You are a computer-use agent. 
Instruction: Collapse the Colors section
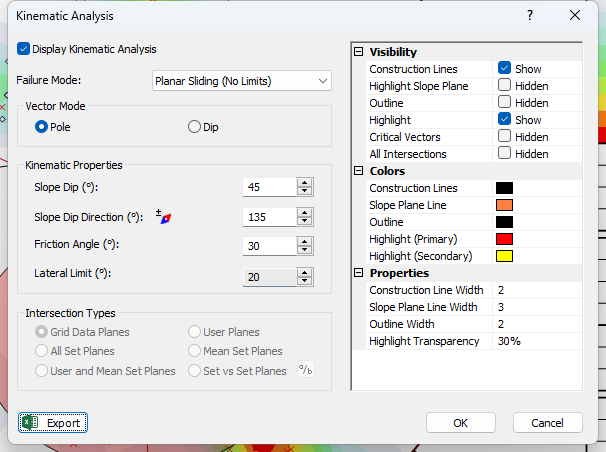click(x=359, y=171)
